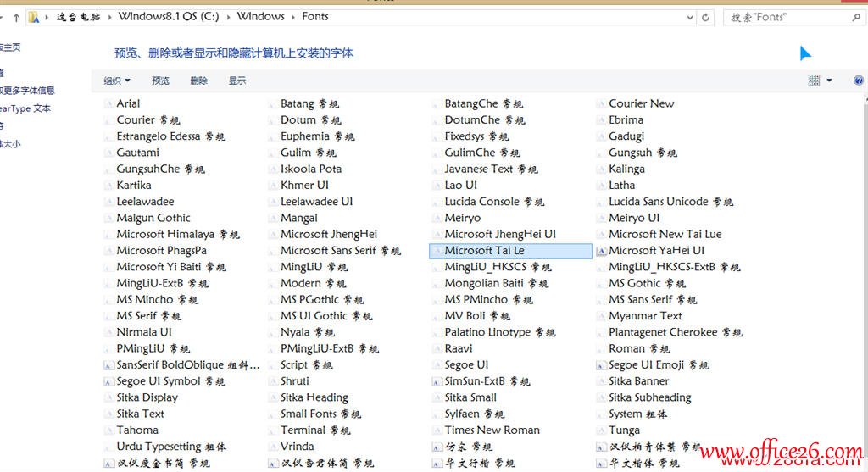Open the help question mark icon
The height and width of the screenshot is (472, 868).
click(859, 81)
